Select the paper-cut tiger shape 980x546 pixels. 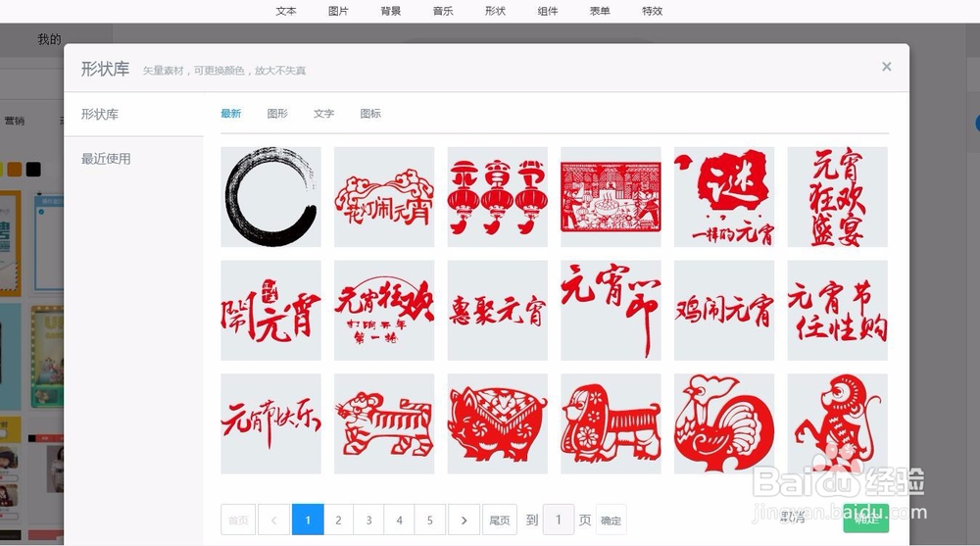[384, 423]
